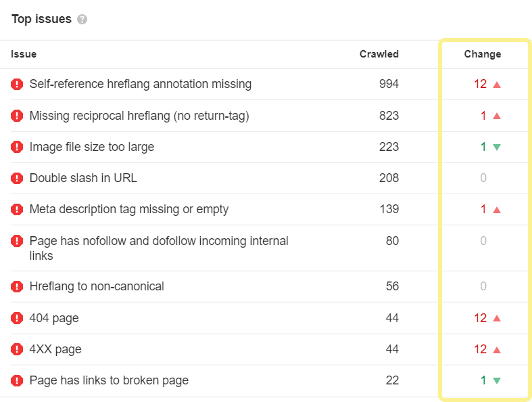Sort by the Change column header
532x402 pixels.
(x=483, y=54)
